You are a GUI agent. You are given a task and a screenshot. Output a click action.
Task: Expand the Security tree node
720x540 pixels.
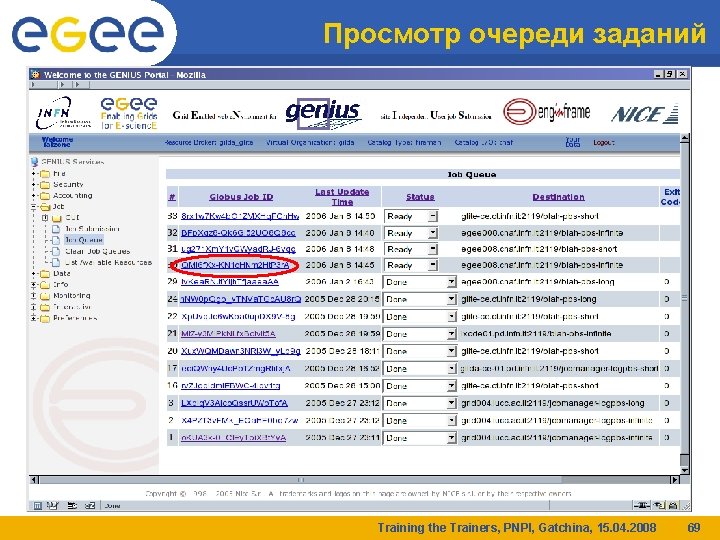coord(34,185)
